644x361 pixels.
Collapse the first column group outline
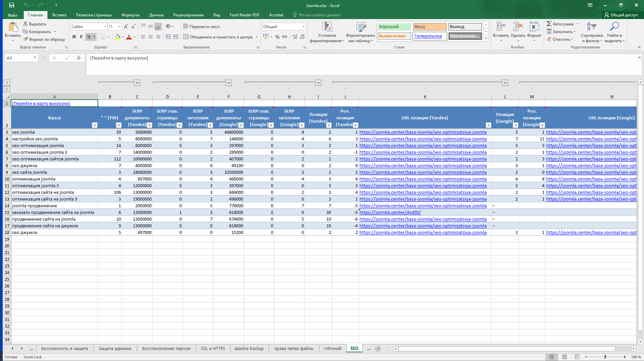137,83
